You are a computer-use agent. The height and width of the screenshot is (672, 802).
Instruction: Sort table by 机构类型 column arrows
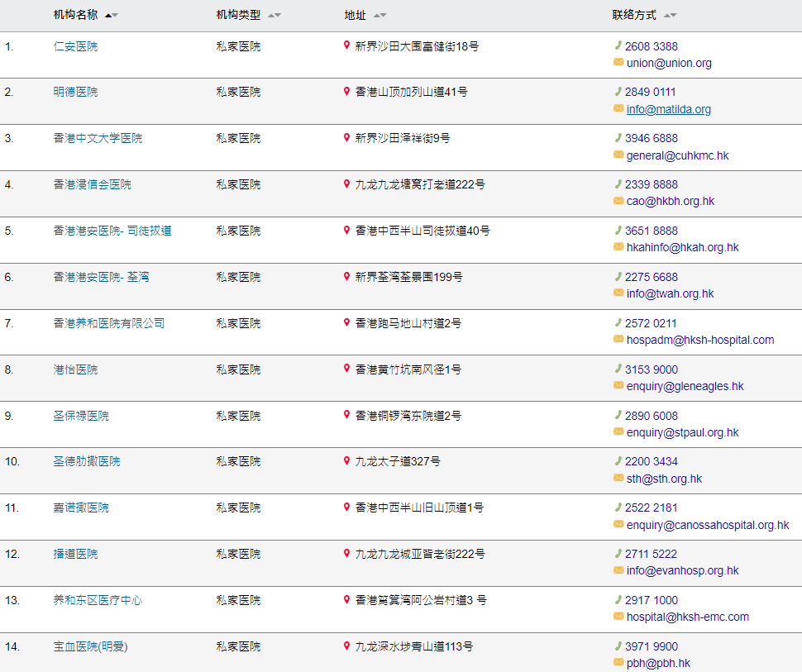[x=274, y=16]
